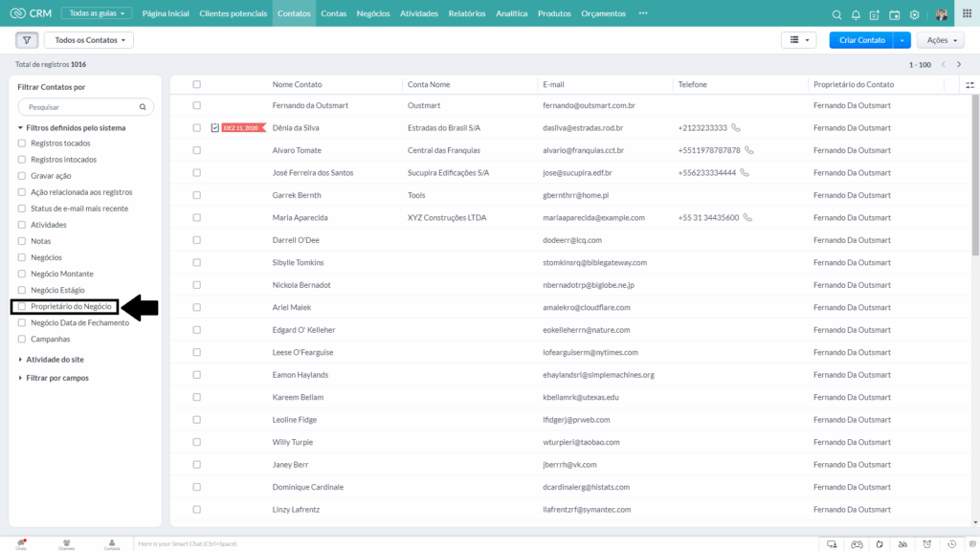The height and width of the screenshot is (551, 980).
Task: Open the Todas as guias dropdown
Action: 97,13
